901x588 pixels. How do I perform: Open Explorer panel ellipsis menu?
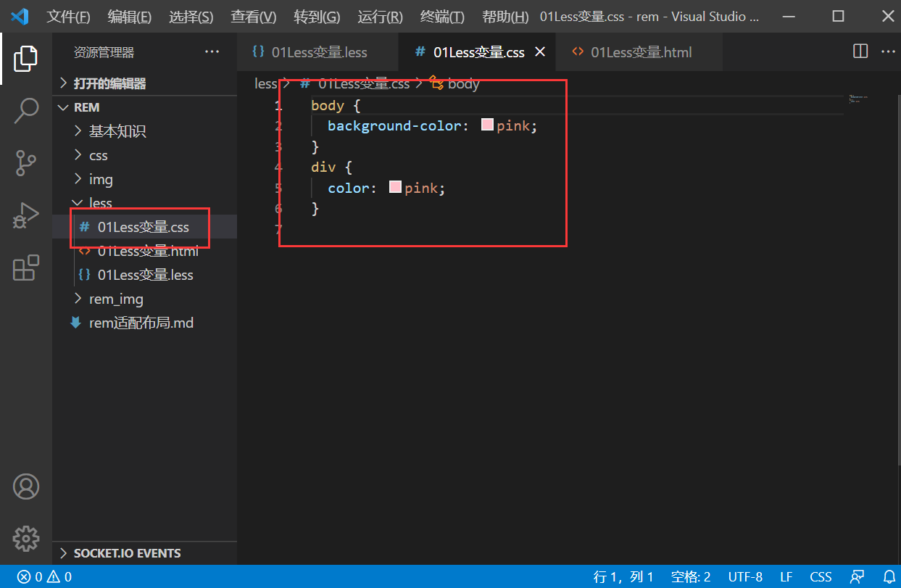point(212,51)
